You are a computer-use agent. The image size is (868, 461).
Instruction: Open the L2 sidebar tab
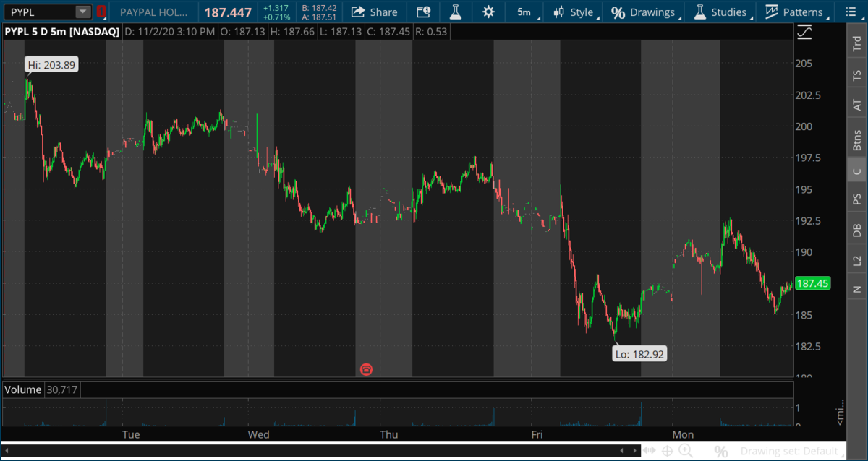[857, 260]
